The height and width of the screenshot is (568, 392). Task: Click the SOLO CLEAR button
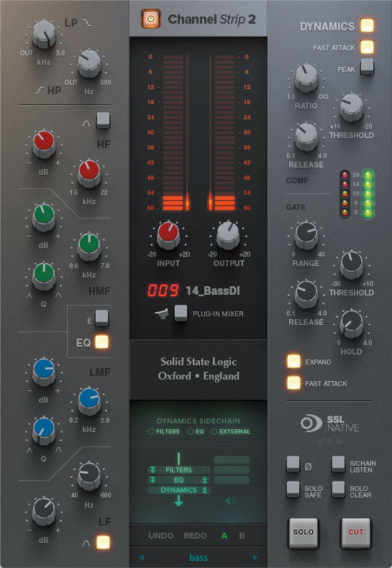338,490
